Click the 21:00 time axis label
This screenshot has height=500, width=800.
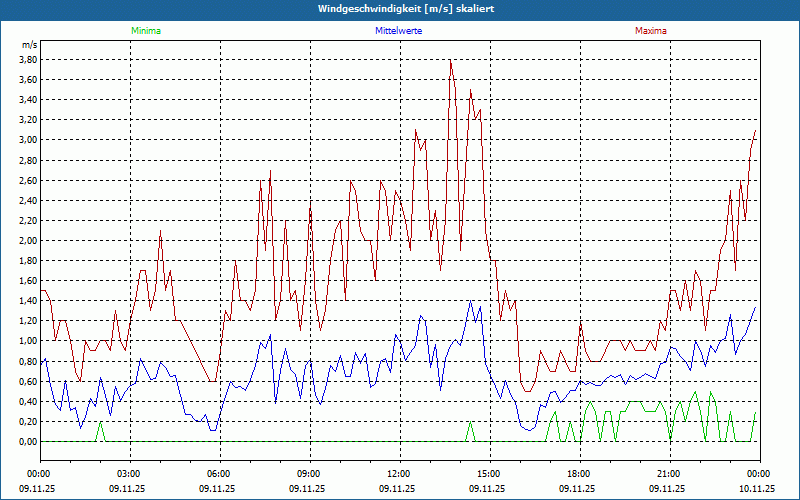coord(668,474)
